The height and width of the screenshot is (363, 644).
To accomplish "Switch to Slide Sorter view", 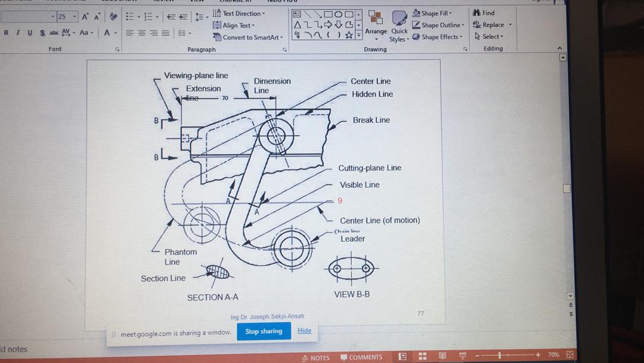I will pyautogui.click(x=423, y=356).
